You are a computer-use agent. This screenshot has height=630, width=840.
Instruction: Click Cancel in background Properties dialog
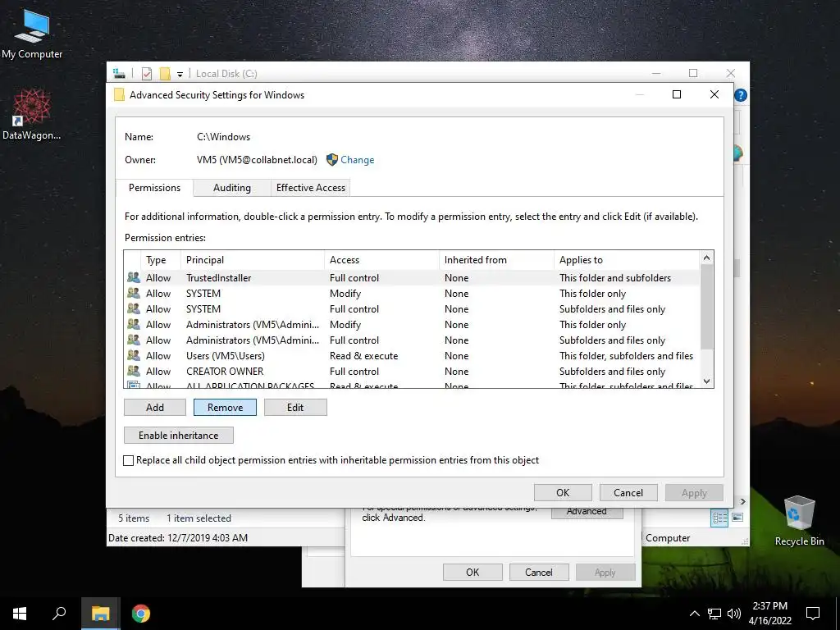[538, 572]
